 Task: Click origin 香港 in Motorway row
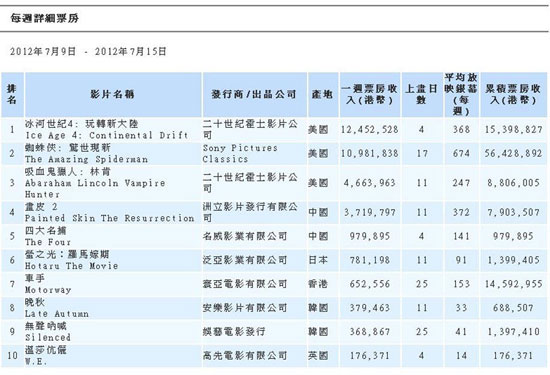(x=318, y=284)
